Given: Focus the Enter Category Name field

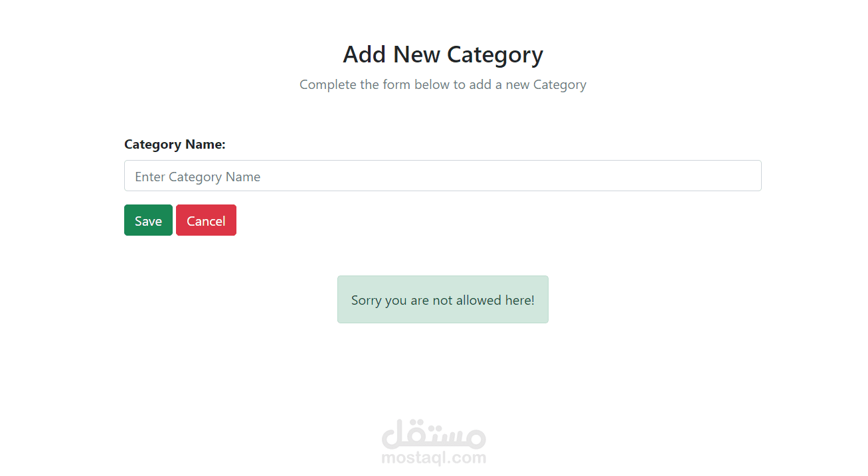Looking at the screenshot, I should (x=442, y=176).
